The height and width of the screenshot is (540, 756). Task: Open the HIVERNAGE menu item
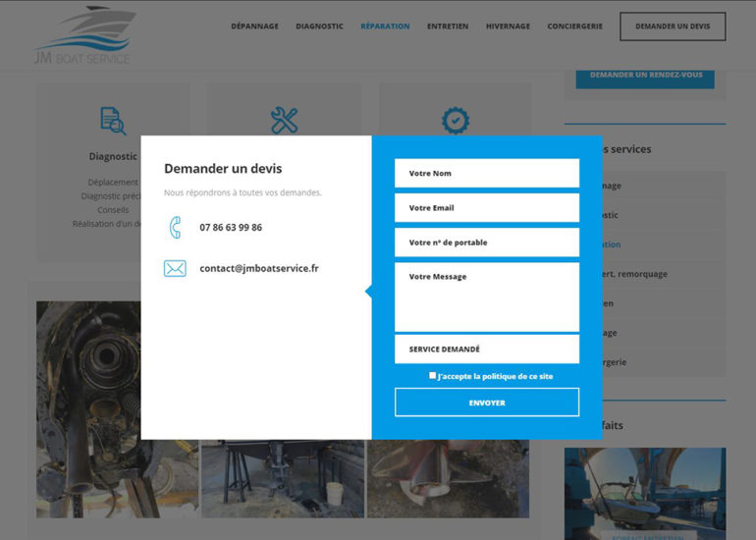508,27
